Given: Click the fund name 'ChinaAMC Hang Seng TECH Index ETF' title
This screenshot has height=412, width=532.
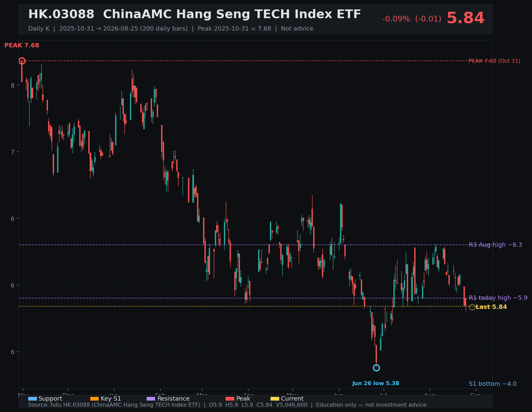Looking at the screenshot, I should point(232,14).
